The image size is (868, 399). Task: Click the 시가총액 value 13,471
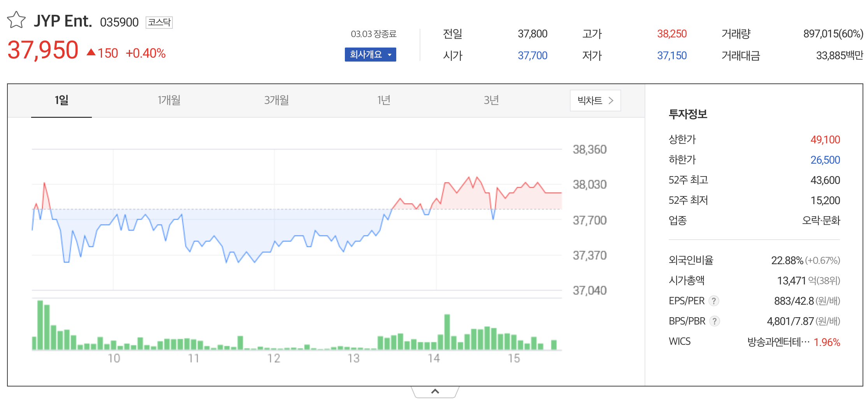[x=791, y=281]
